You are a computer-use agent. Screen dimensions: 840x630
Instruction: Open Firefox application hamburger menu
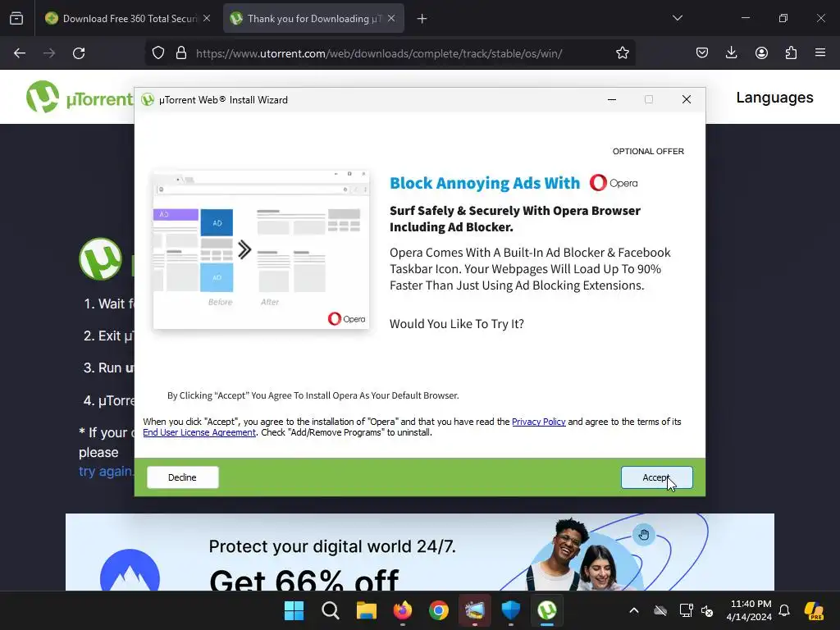tap(820, 53)
